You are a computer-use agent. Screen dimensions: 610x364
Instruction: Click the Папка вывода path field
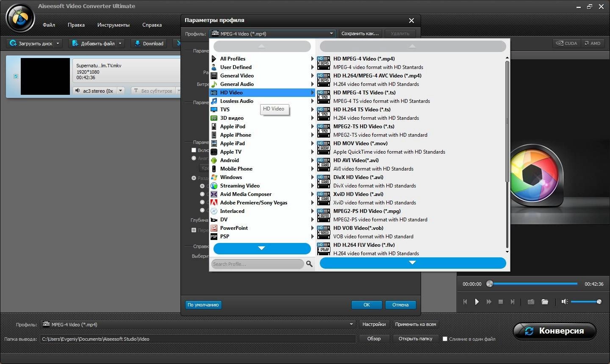click(198, 339)
